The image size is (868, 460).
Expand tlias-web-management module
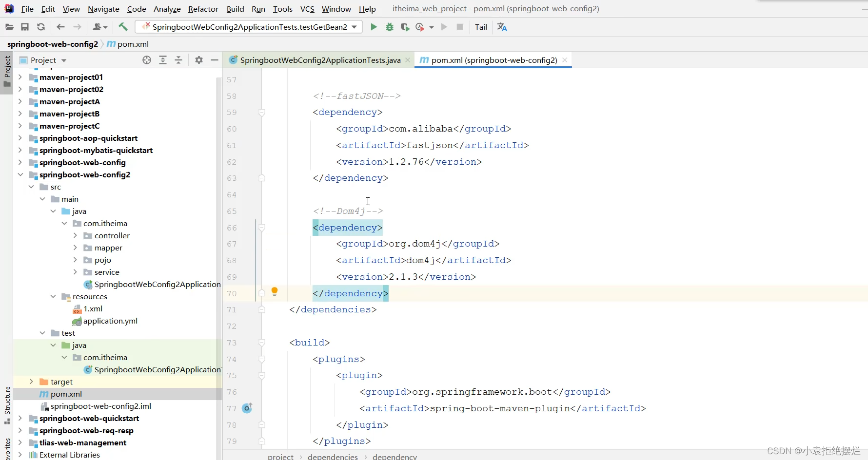pos(20,442)
